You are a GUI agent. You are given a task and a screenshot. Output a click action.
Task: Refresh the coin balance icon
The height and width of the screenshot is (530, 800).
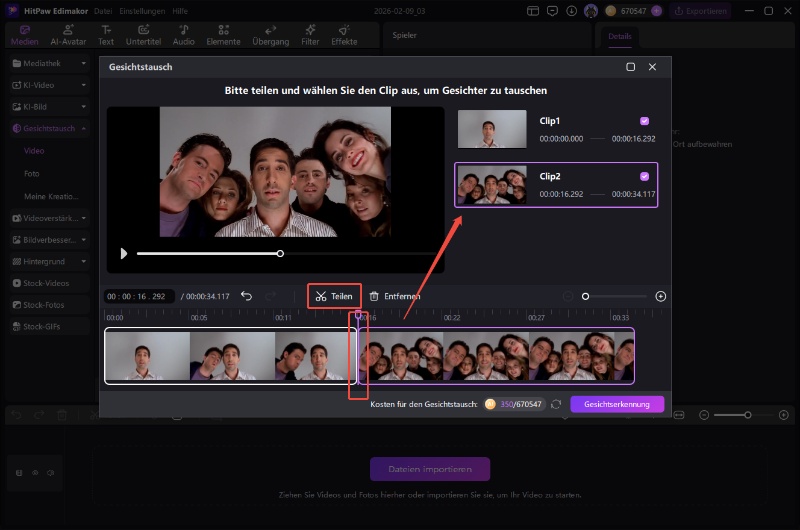click(x=556, y=404)
